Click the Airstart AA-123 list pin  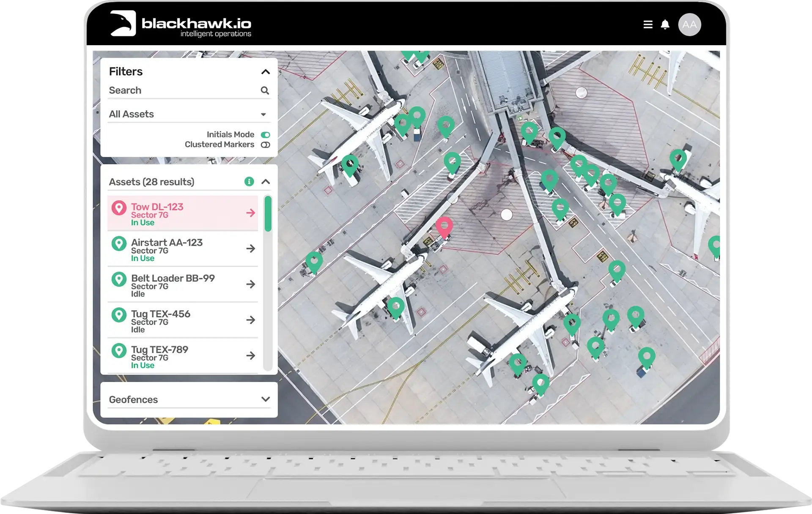click(119, 244)
